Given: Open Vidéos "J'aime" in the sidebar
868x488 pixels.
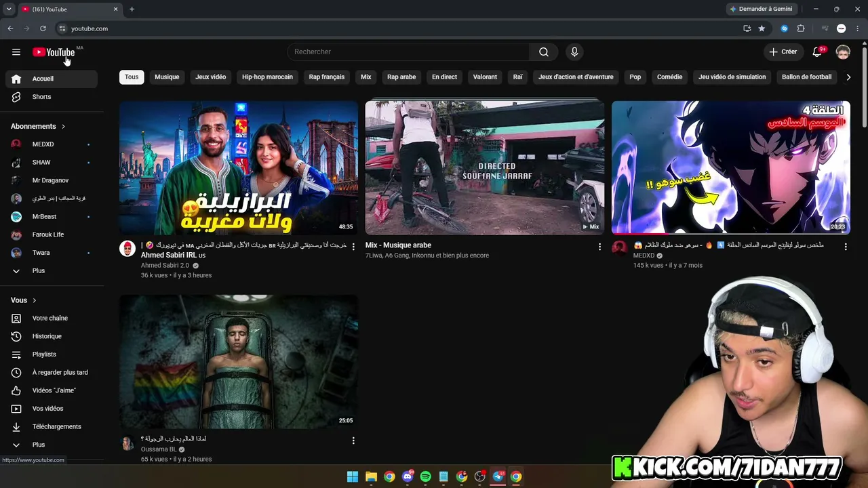Looking at the screenshot, I should 52,390.
